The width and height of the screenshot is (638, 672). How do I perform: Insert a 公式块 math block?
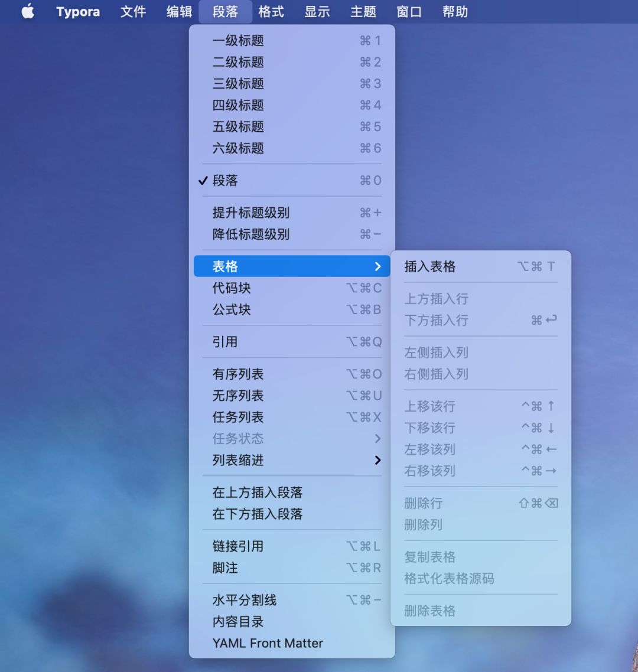pyautogui.click(x=292, y=309)
